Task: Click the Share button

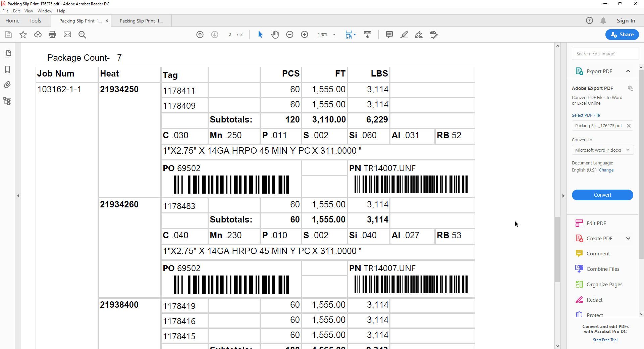Action: pos(622,35)
